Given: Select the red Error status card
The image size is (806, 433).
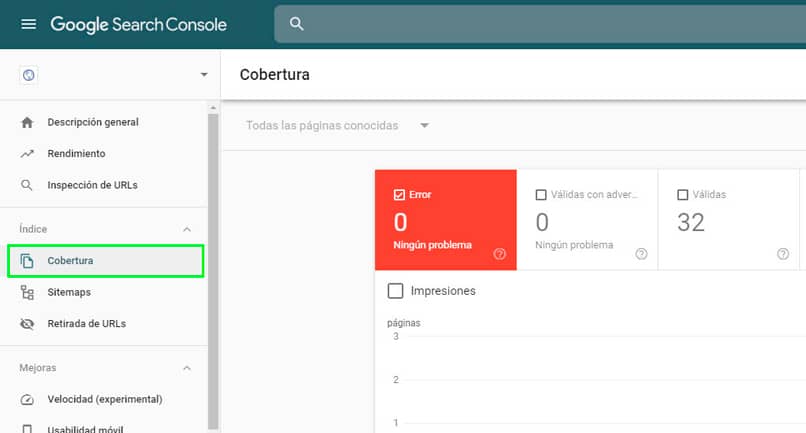Looking at the screenshot, I should click(446, 220).
